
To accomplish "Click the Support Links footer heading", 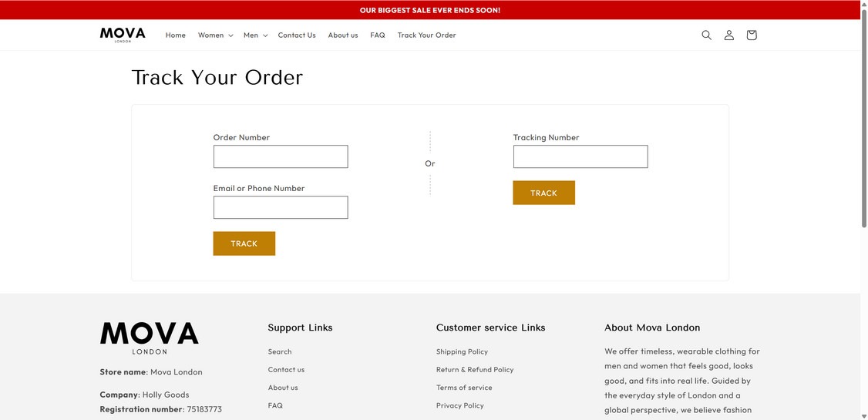I will coord(300,328).
